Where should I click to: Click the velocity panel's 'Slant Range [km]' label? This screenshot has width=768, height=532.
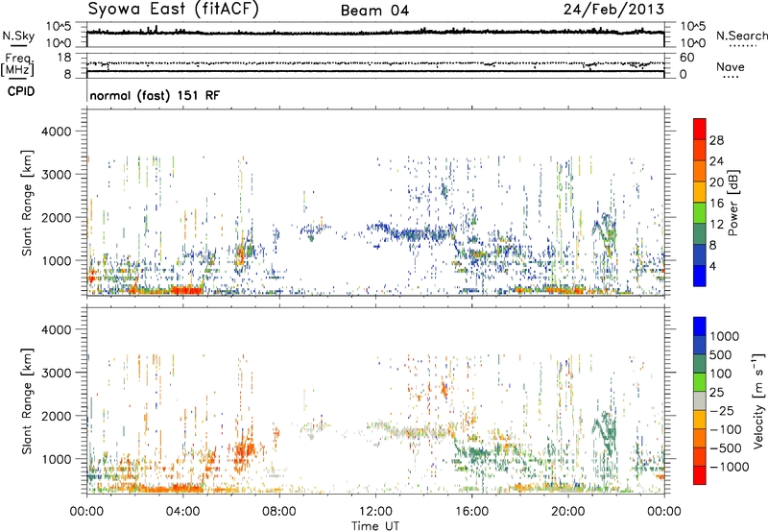point(27,400)
